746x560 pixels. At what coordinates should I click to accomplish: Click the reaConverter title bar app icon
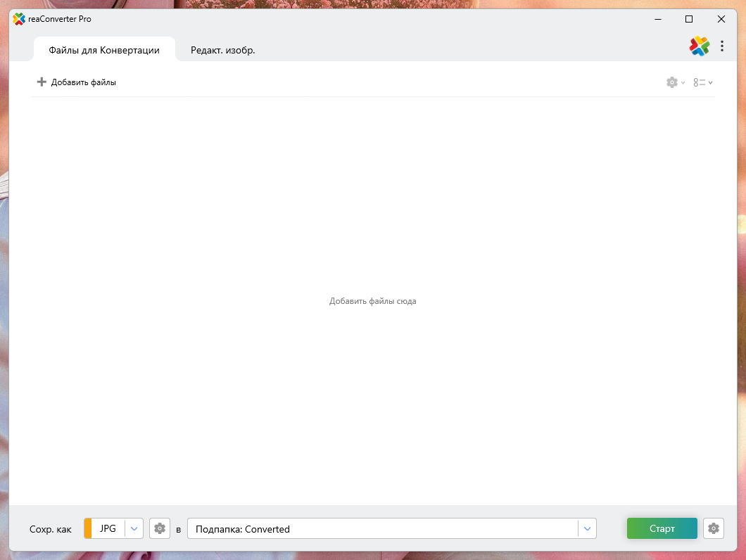point(19,19)
